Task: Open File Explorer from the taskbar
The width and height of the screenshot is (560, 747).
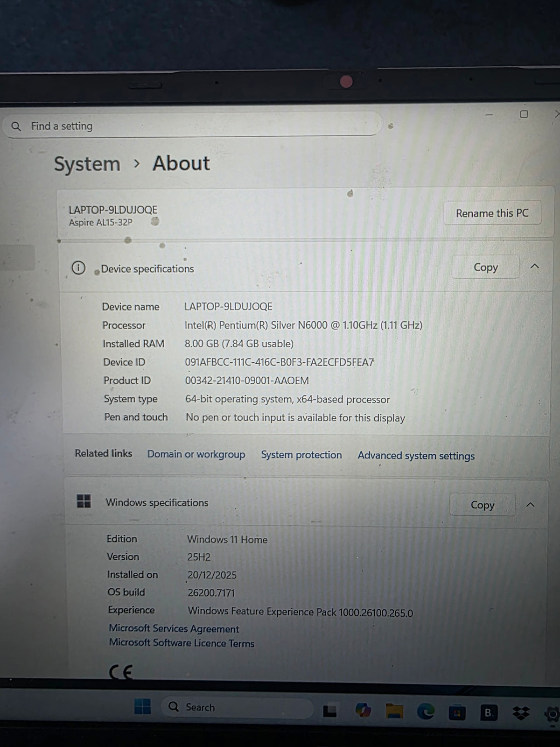Action: (x=394, y=711)
